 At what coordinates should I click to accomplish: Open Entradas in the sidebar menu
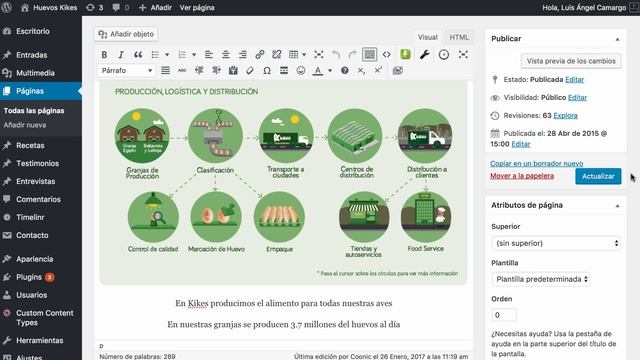coord(41,55)
